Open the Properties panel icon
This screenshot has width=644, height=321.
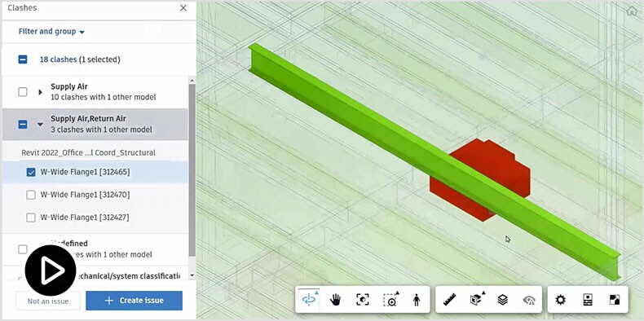click(588, 300)
